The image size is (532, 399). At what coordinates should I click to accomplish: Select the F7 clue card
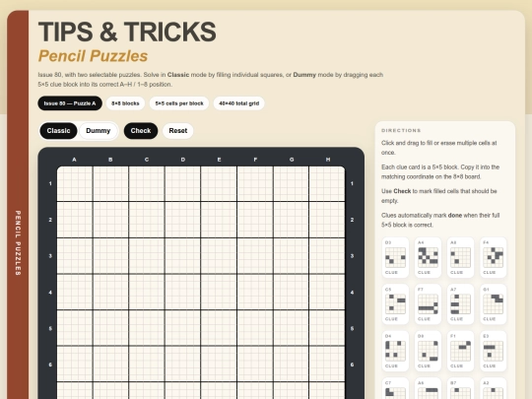[428, 304]
